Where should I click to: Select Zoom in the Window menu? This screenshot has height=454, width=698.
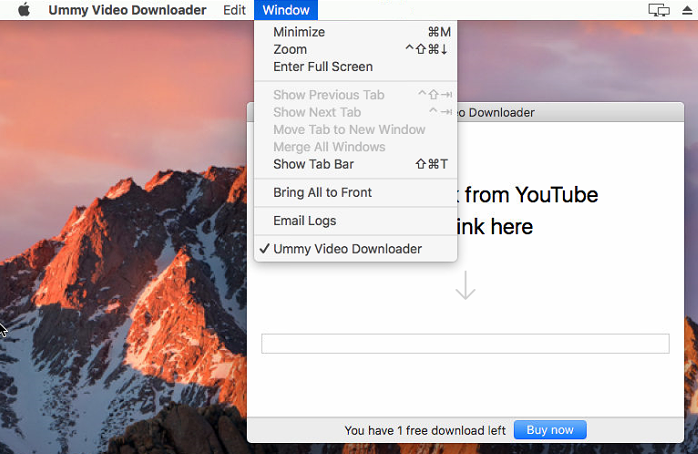355,49
